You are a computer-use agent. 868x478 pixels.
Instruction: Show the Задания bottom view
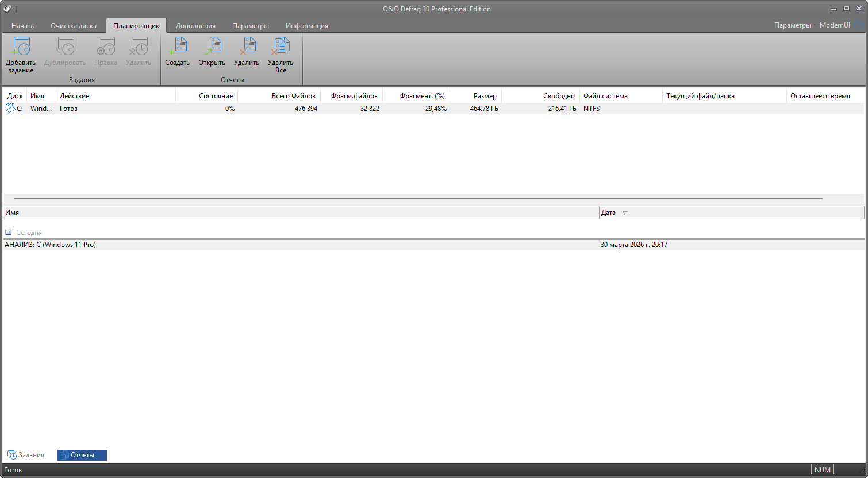(26, 455)
